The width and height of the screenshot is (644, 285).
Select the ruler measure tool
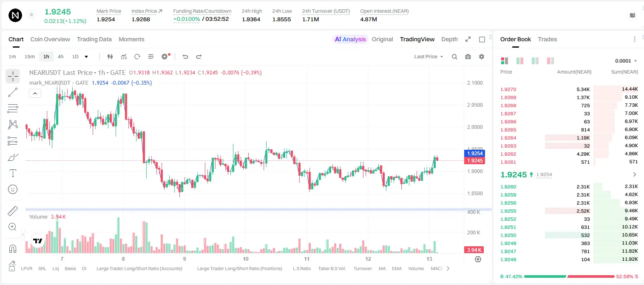[13, 211]
